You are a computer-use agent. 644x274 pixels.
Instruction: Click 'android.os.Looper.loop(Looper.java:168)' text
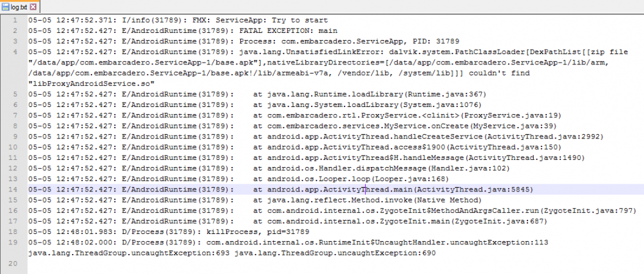[x=358, y=179]
